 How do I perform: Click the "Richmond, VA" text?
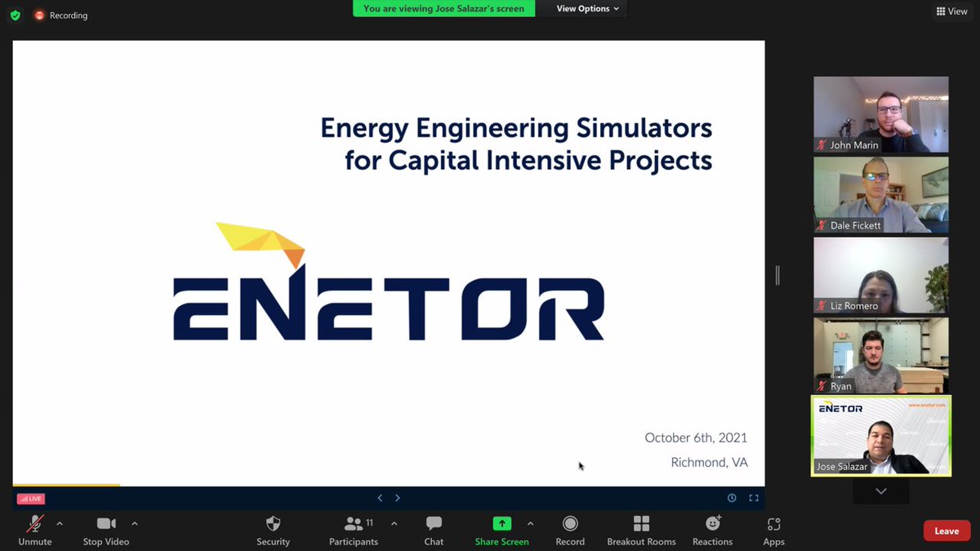(710, 462)
